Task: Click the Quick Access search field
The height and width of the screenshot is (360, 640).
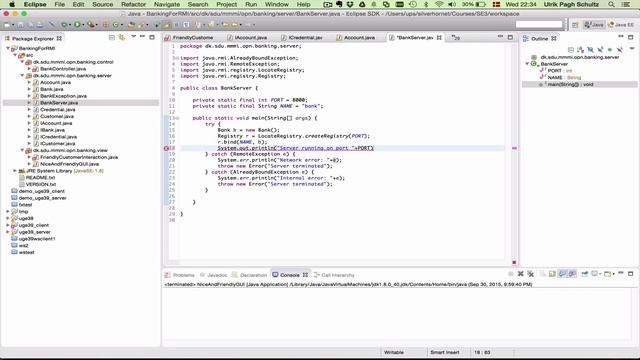Action: pos(539,24)
